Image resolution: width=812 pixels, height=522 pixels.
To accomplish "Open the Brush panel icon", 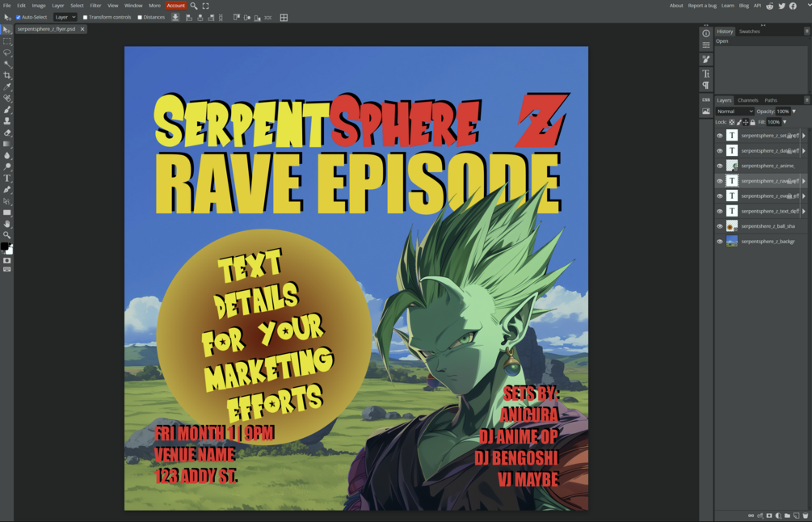I will [706, 59].
